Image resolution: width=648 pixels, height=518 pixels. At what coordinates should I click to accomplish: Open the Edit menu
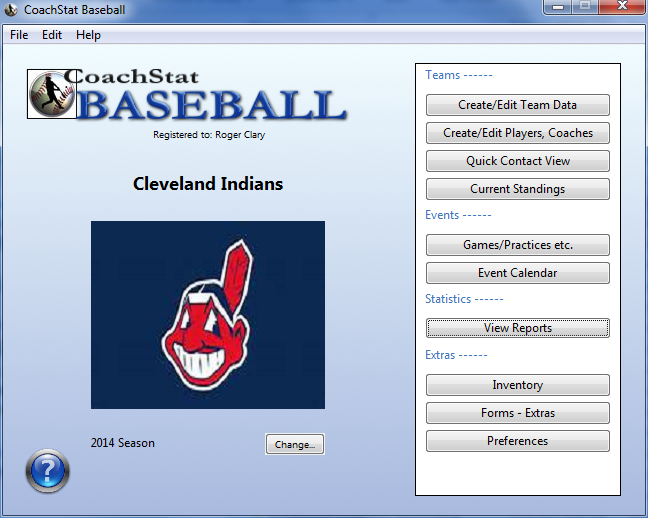(52, 35)
